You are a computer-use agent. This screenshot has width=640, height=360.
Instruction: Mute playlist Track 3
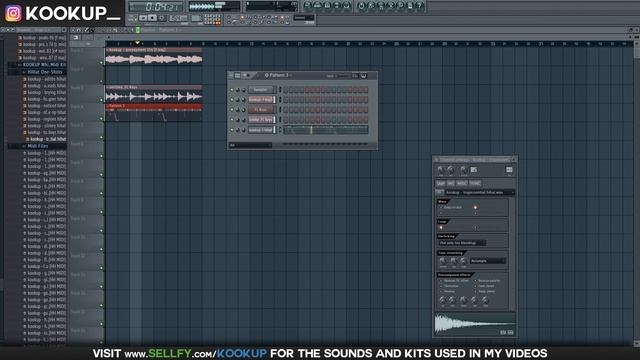tap(102, 100)
